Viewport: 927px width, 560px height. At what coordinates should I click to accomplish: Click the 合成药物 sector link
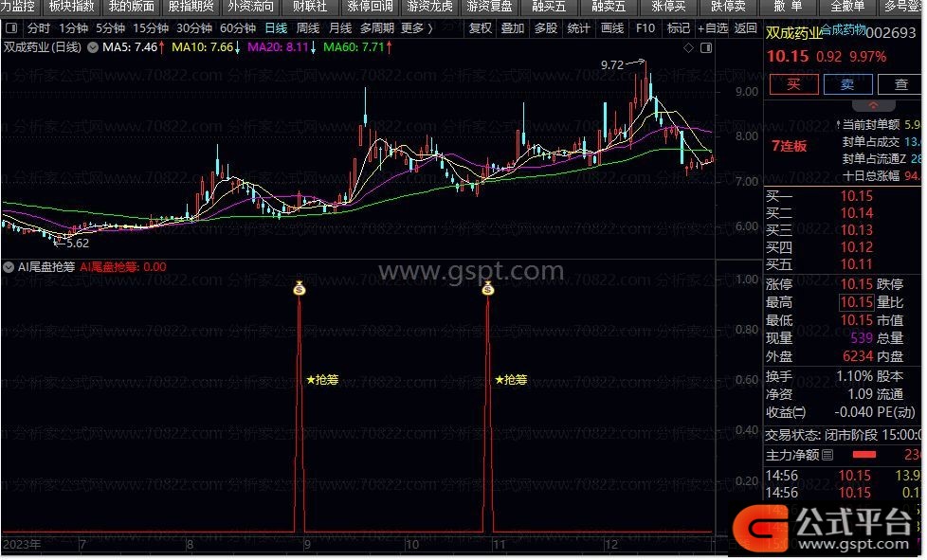[844, 29]
